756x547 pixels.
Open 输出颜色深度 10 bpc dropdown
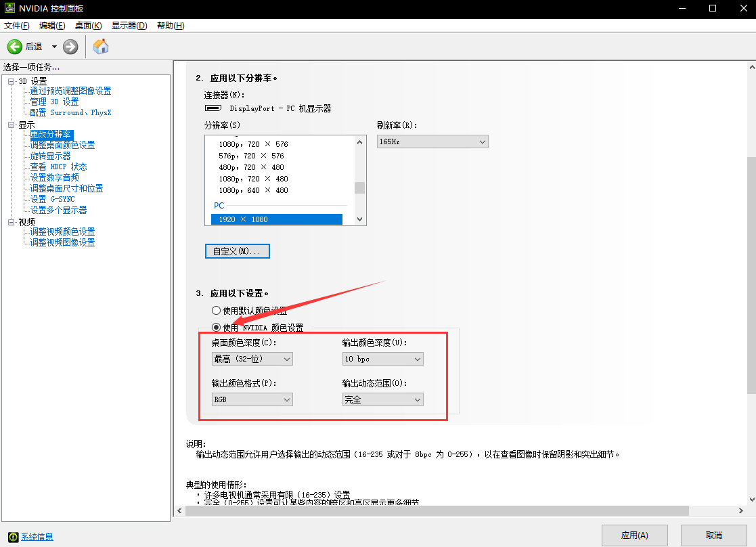pos(383,359)
